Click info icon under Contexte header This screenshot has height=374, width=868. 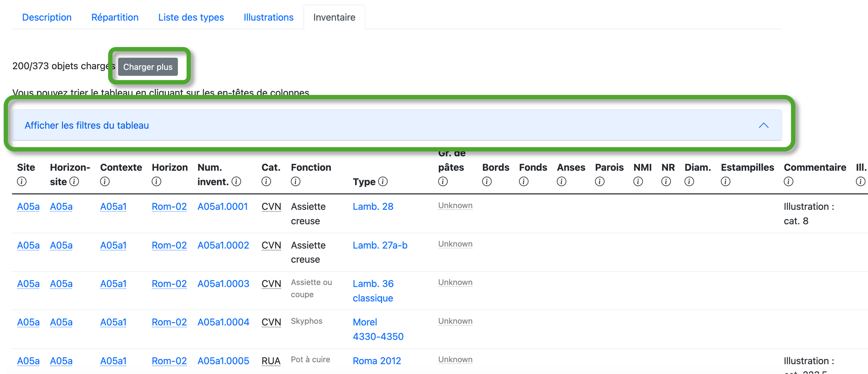pos(105,182)
